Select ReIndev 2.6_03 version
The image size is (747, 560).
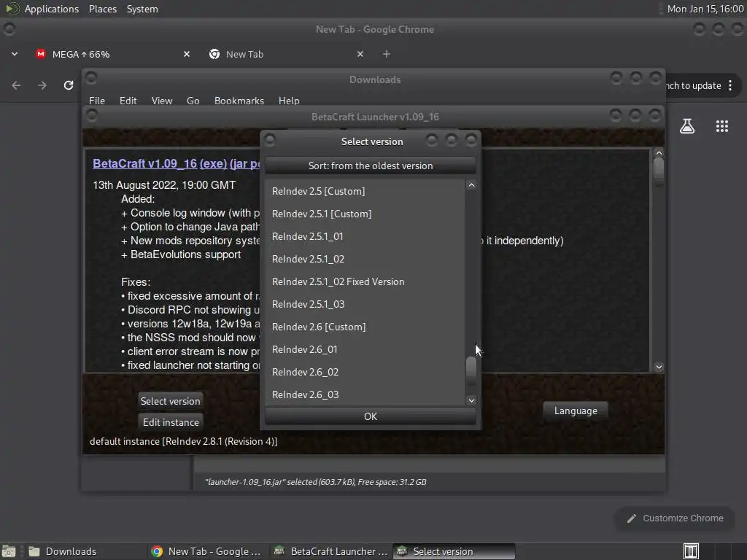click(365, 394)
